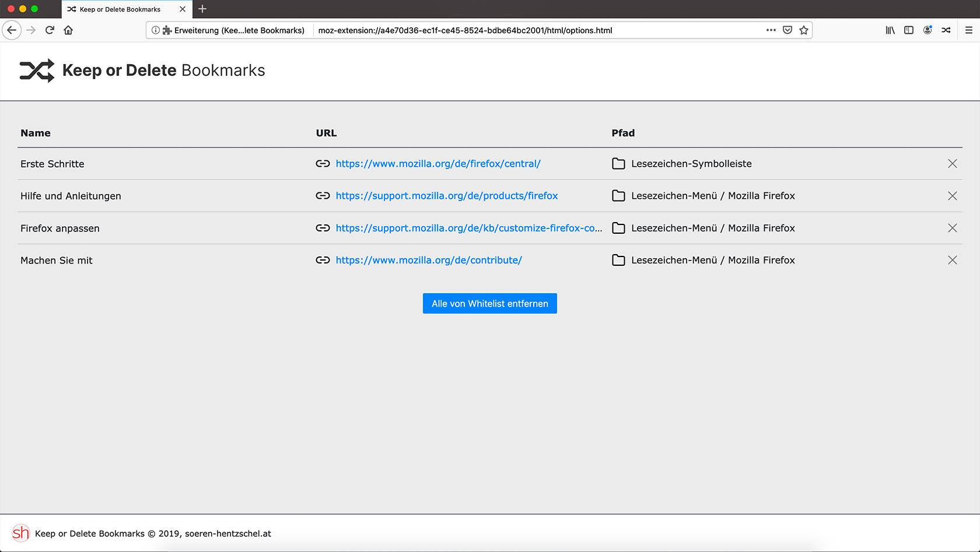The height and width of the screenshot is (552, 980).
Task: Save page to Pocket
Action: pos(787,30)
